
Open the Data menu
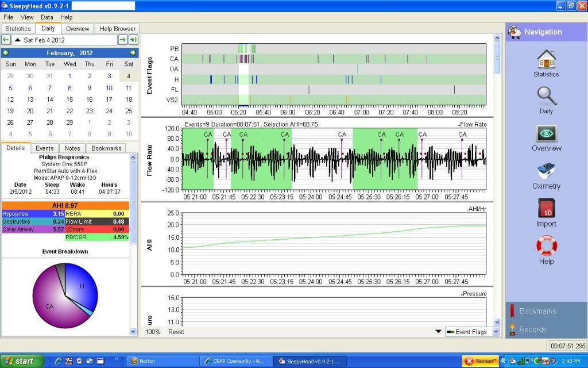coord(47,17)
